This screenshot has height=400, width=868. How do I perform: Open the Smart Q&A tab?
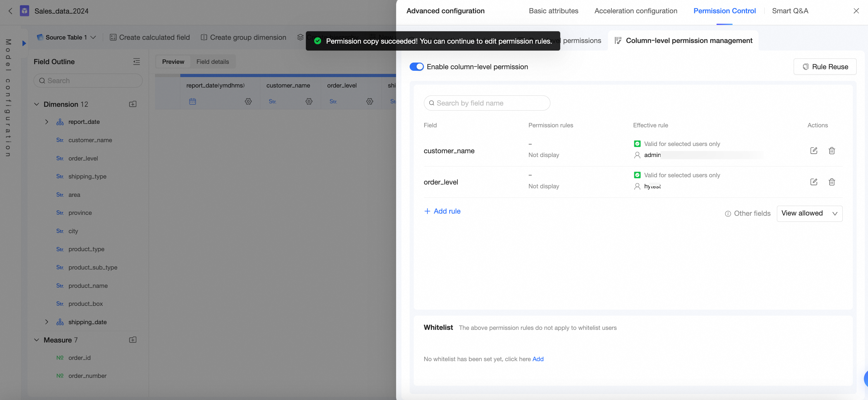coord(790,11)
